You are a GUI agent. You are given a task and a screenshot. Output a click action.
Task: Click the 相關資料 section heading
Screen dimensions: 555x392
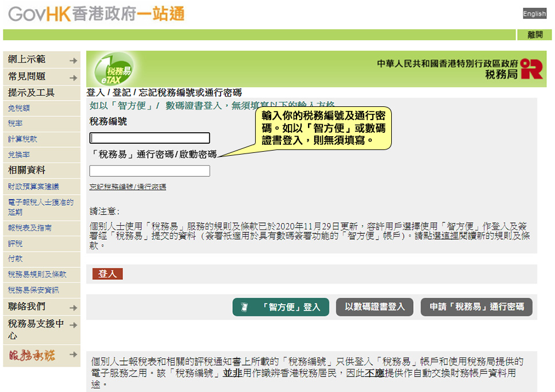(x=26, y=170)
